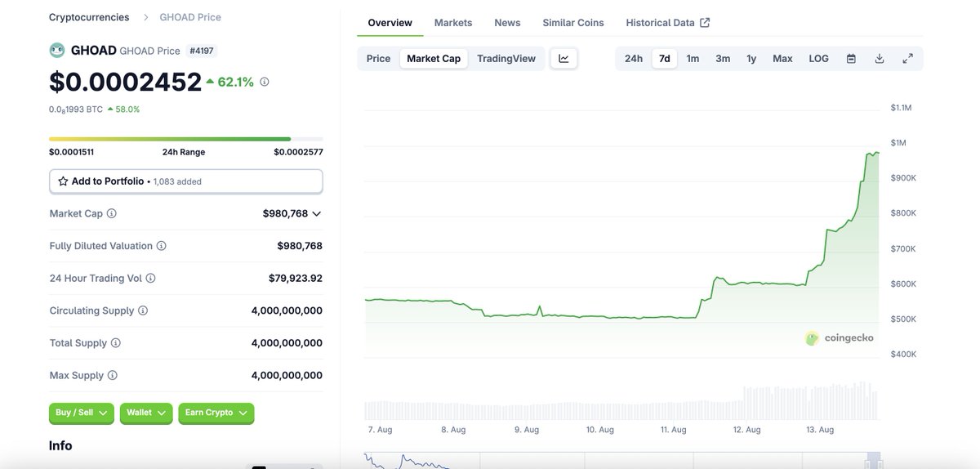Click Add to Portfolio button
Viewport: 980px width, 469px height.
186,181
